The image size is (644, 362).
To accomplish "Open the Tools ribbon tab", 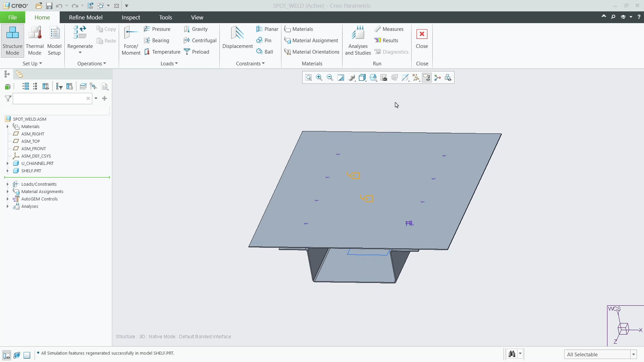I will 165,17.
